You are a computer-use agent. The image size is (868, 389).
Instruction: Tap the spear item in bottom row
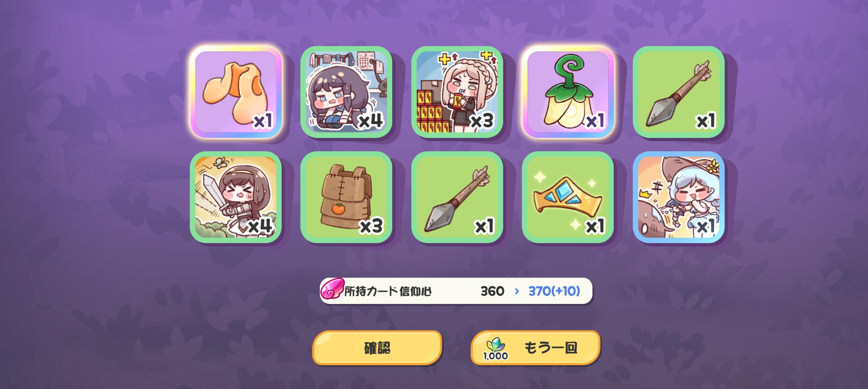click(x=457, y=197)
